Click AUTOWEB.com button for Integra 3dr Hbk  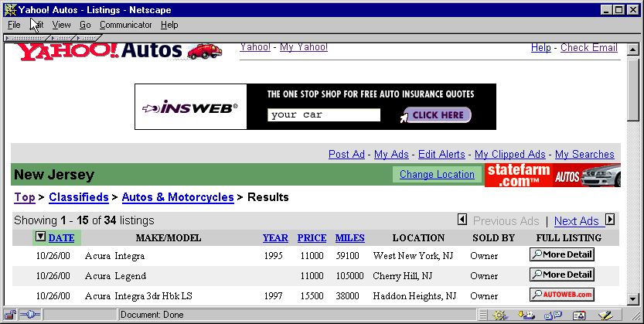(562, 295)
